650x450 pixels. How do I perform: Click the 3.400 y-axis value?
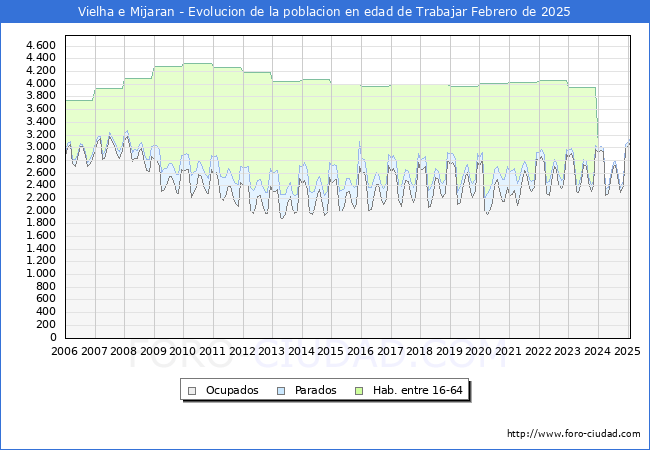coord(41,121)
